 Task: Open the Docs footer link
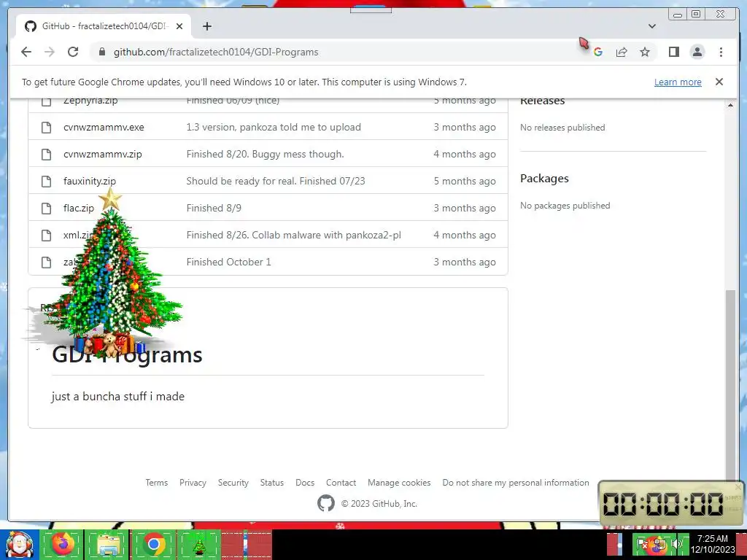[304, 483]
